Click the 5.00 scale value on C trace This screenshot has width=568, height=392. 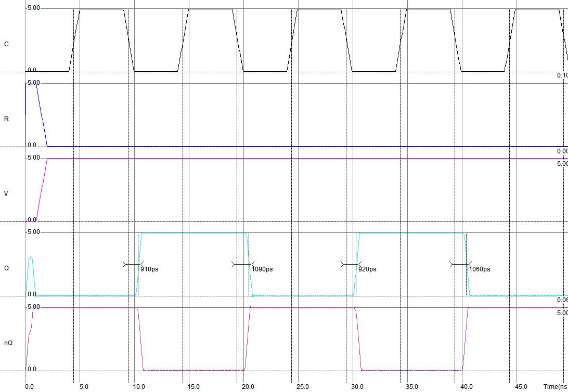click(34, 8)
